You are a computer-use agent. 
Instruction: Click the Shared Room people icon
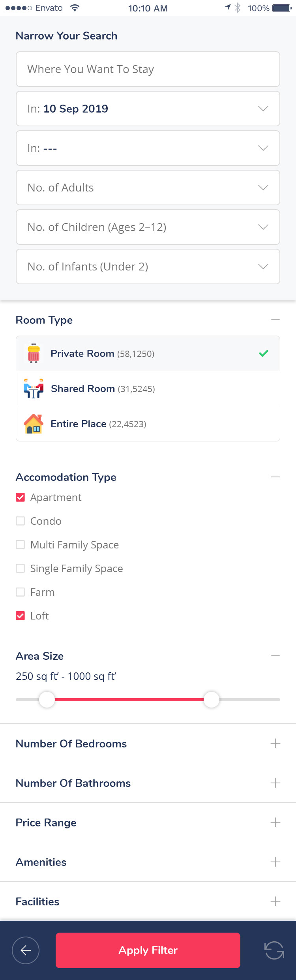point(34,389)
